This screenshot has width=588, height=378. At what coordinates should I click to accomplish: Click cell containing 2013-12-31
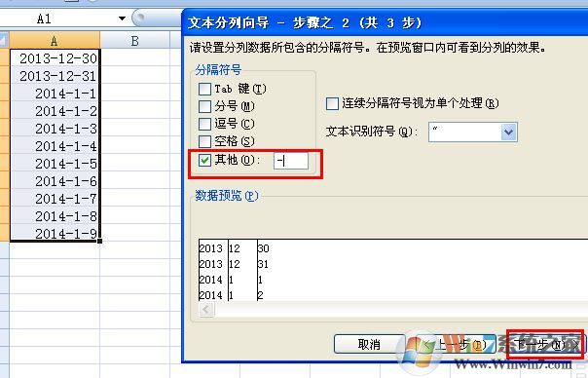click(55, 76)
